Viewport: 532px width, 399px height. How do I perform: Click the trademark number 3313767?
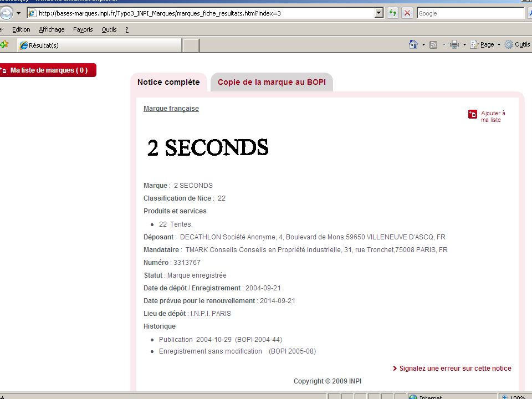[x=187, y=263]
